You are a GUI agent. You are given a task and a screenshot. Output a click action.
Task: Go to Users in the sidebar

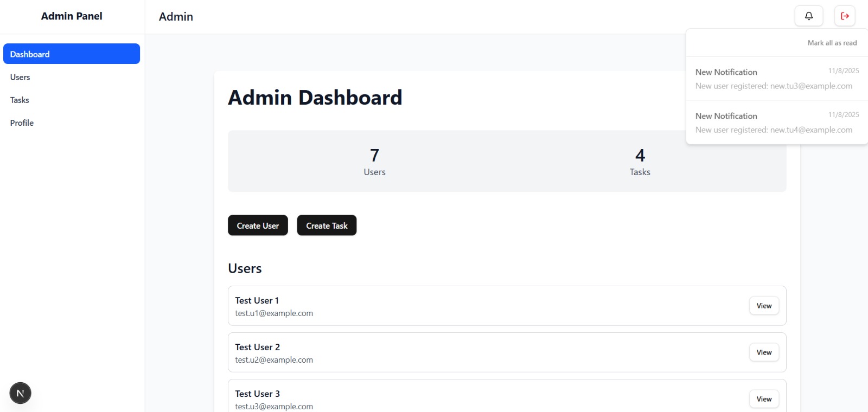click(20, 78)
